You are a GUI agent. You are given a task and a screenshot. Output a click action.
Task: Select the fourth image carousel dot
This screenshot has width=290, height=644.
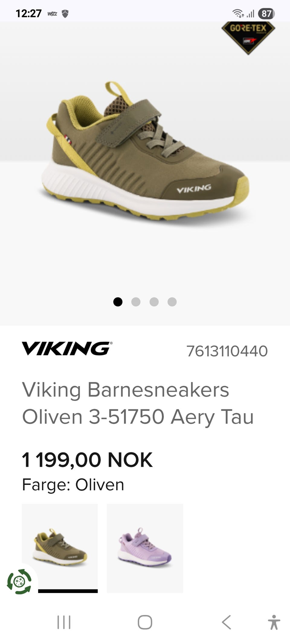click(x=172, y=302)
